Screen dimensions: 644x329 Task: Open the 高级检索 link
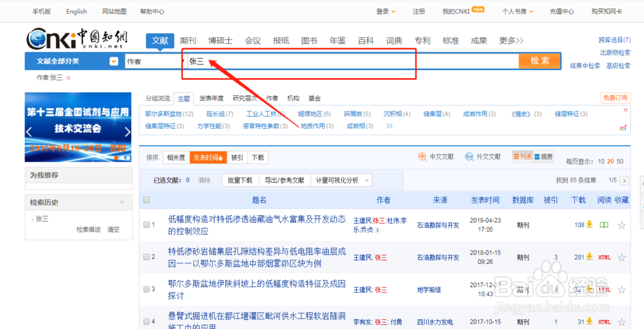(618, 66)
